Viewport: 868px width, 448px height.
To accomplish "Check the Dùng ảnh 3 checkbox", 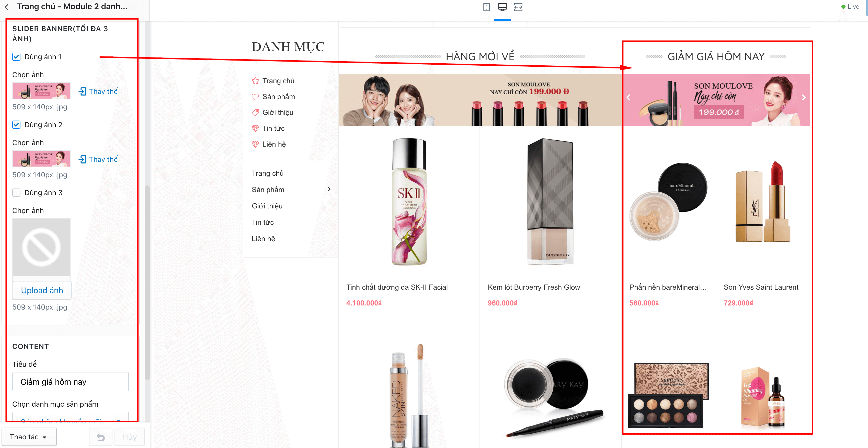I will (16, 193).
